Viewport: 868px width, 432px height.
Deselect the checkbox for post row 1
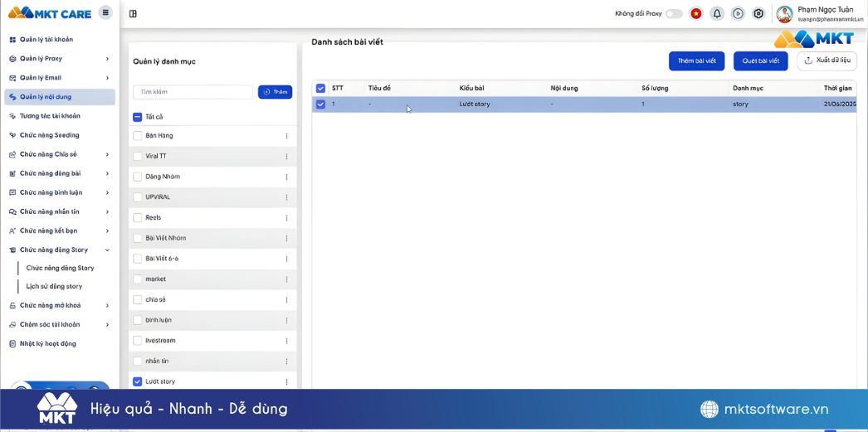click(x=320, y=104)
